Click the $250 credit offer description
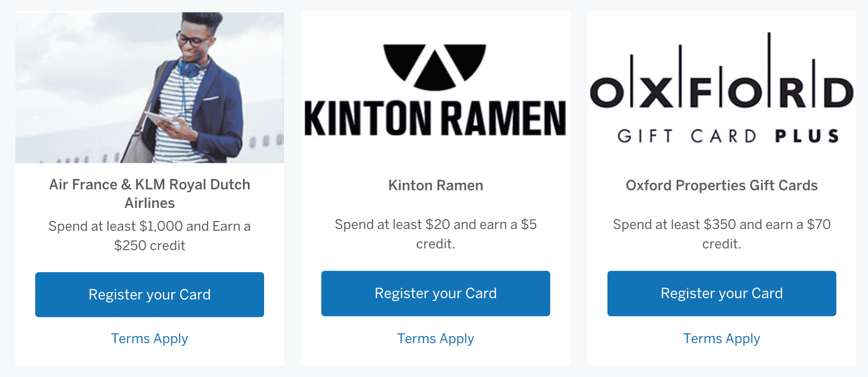Screen dimensions: 868x377 [x=150, y=236]
